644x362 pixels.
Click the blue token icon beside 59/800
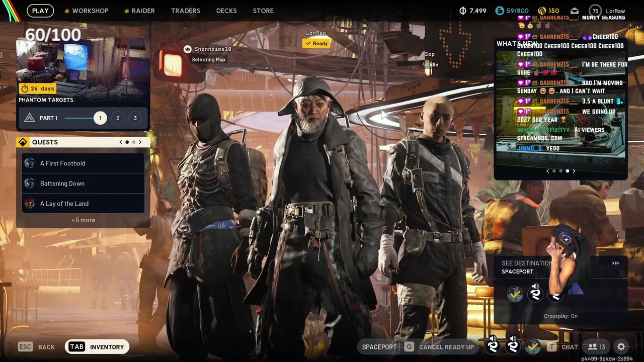[499, 11]
